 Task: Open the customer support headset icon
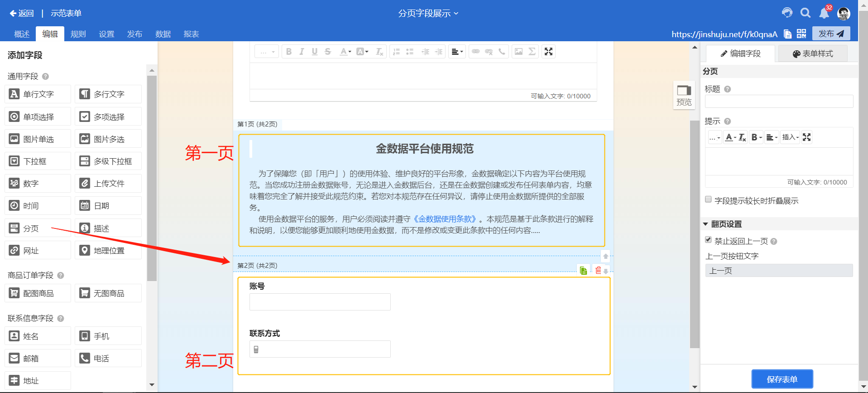pos(787,13)
